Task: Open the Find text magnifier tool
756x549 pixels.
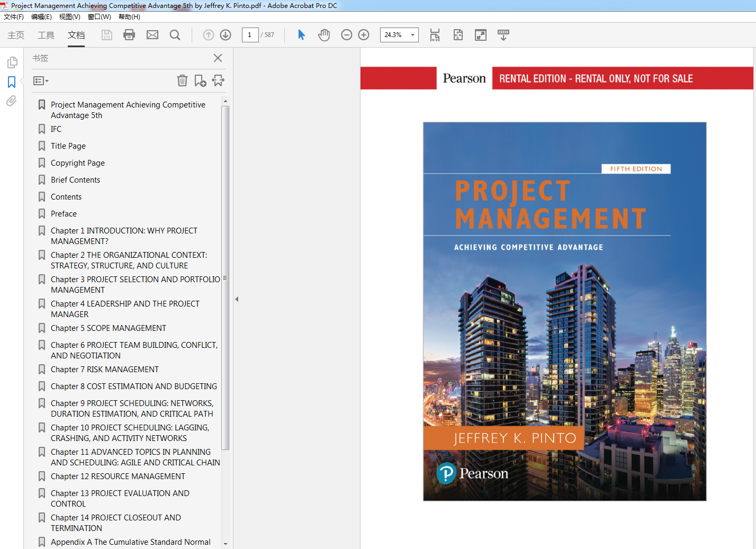Action: click(175, 35)
